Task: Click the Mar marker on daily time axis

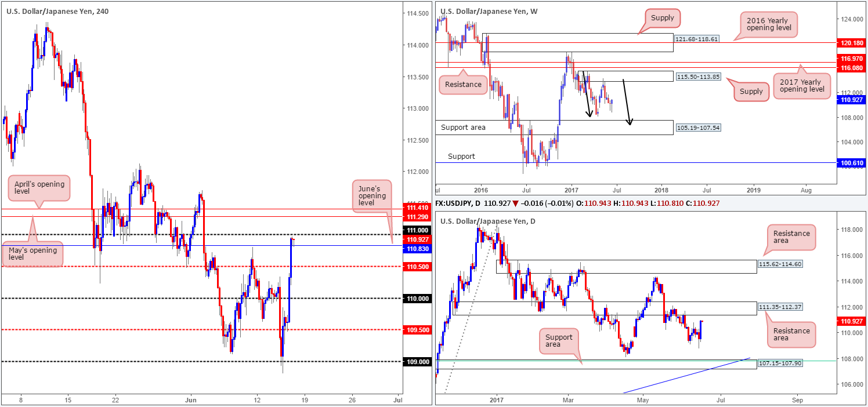Action: 567,400
